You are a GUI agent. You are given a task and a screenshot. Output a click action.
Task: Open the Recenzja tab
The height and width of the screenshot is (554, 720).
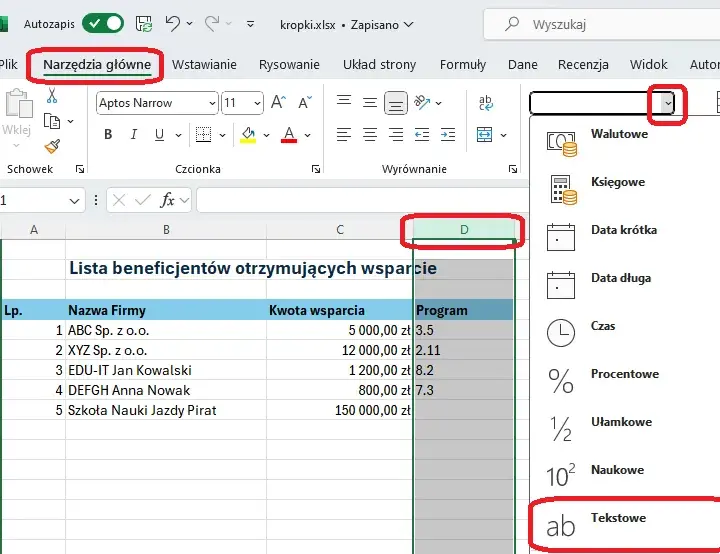tap(583, 65)
